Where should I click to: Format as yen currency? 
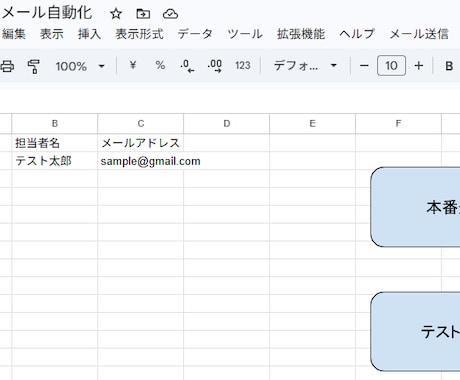coord(133,65)
